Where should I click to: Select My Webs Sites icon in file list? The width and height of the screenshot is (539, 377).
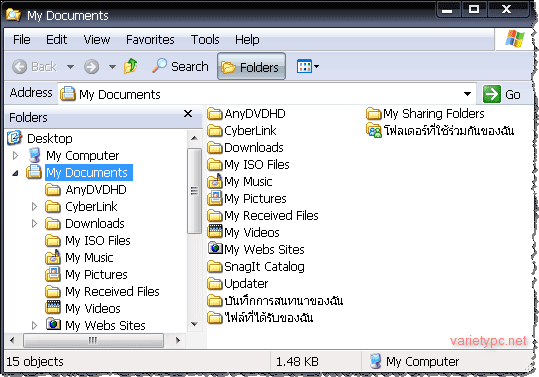click(x=216, y=248)
